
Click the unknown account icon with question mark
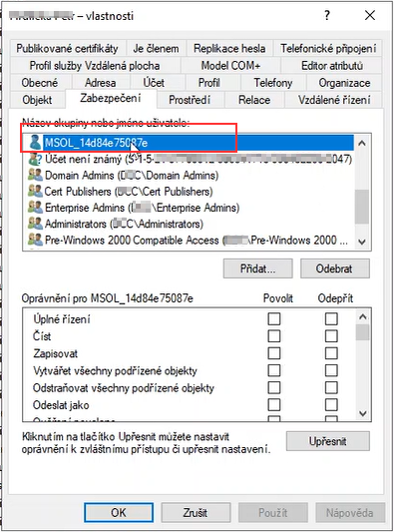tap(35, 159)
